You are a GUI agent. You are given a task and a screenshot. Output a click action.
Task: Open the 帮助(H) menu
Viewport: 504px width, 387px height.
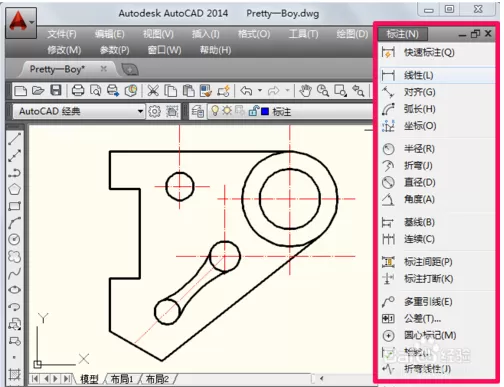[215, 50]
